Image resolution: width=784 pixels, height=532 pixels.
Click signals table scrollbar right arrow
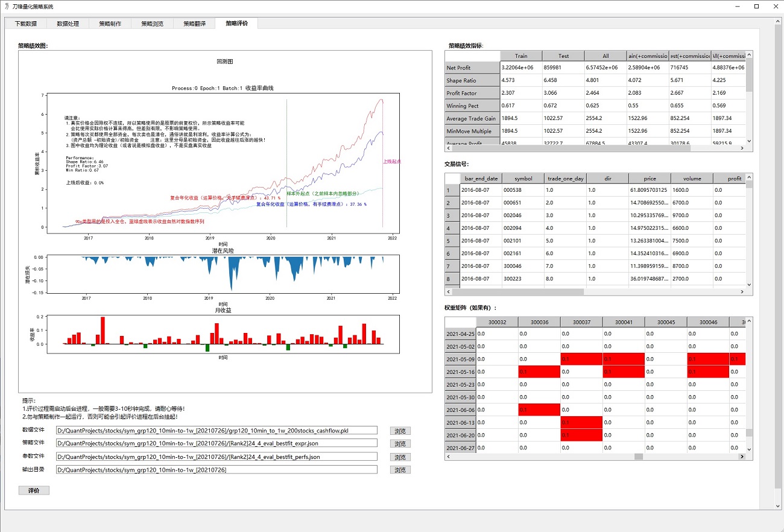(x=742, y=292)
